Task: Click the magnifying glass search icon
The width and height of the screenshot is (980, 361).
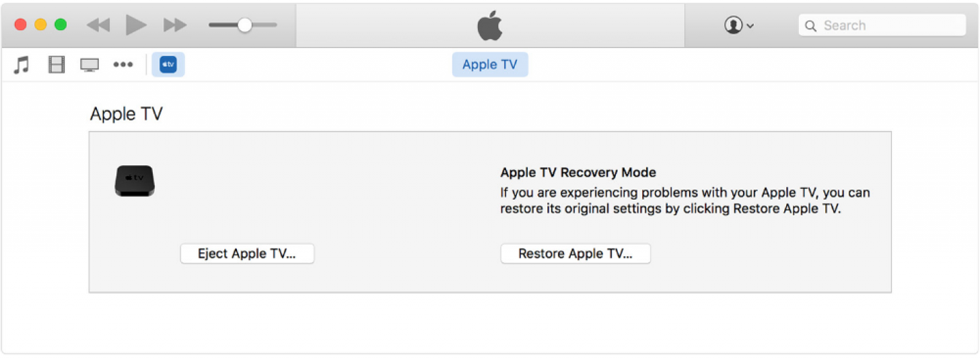Action: coord(811,26)
